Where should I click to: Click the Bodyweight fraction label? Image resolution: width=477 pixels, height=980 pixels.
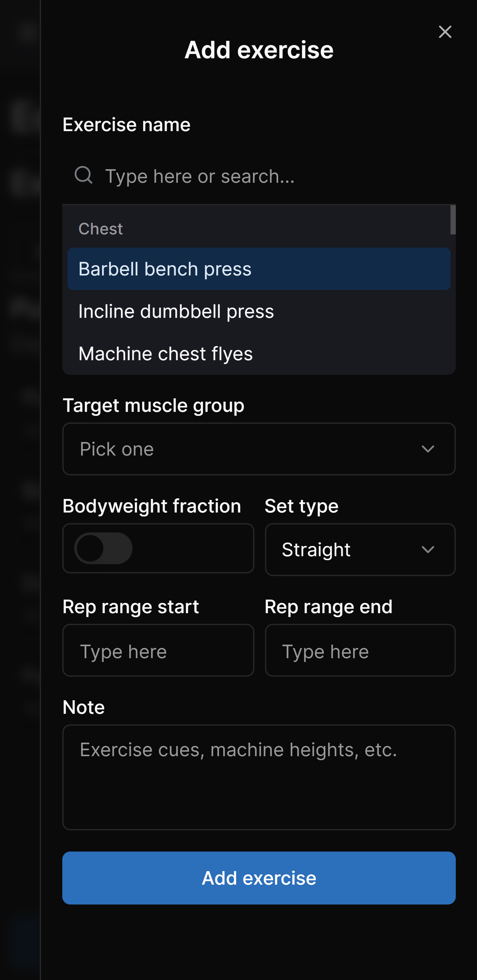tap(151, 506)
